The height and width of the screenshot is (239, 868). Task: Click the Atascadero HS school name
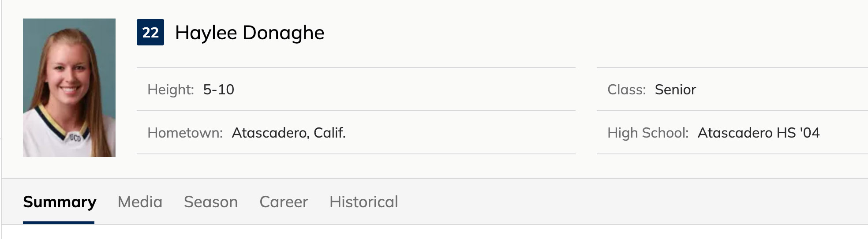point(746,133)
